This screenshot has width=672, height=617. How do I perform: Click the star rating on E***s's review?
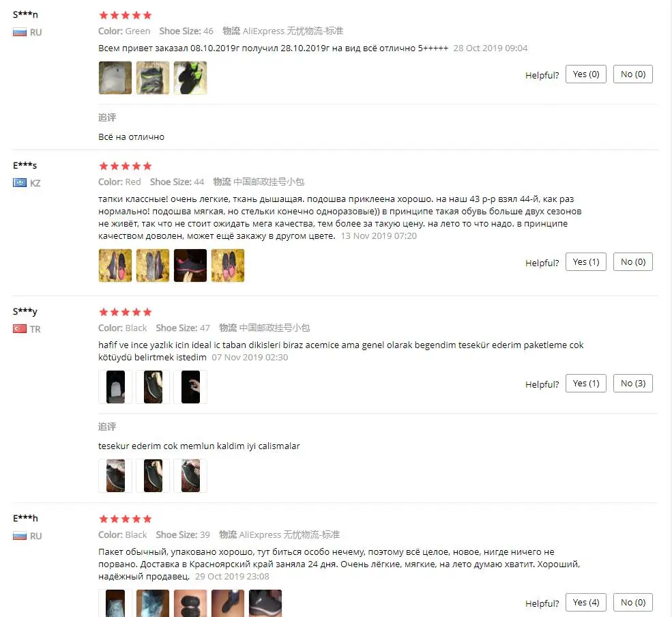(125, 166)
